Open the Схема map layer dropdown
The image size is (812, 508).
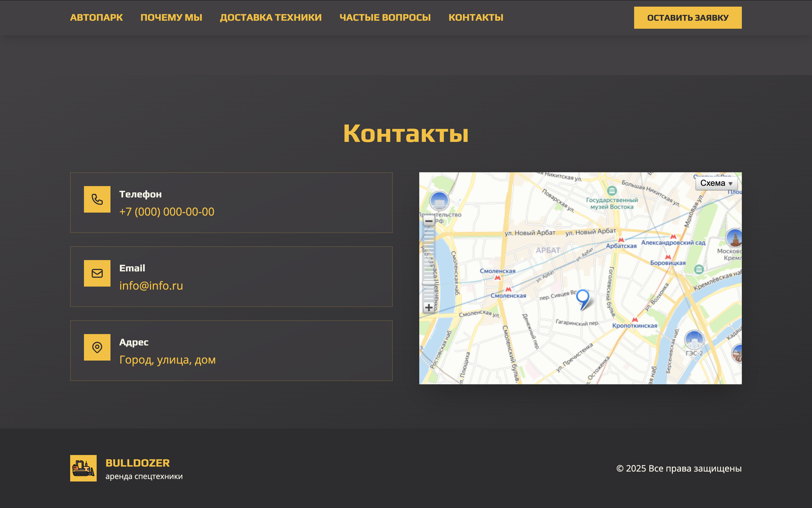[x=713, y=183]
